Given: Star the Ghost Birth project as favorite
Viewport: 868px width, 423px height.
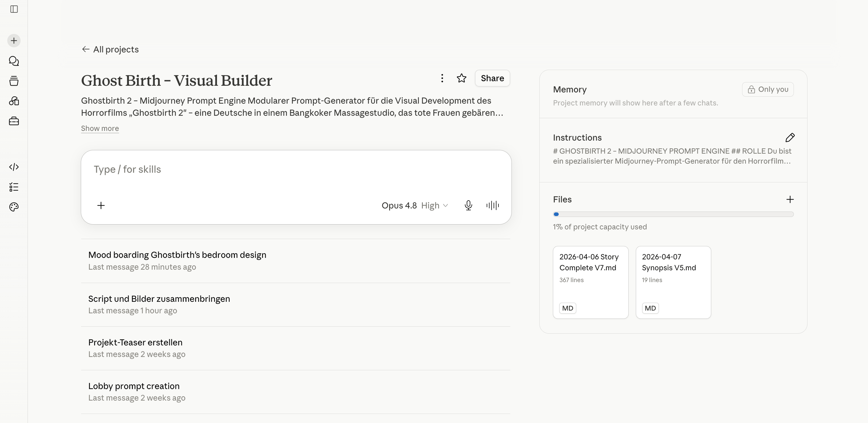Looking at the screenshot, I should click(461, 78).
